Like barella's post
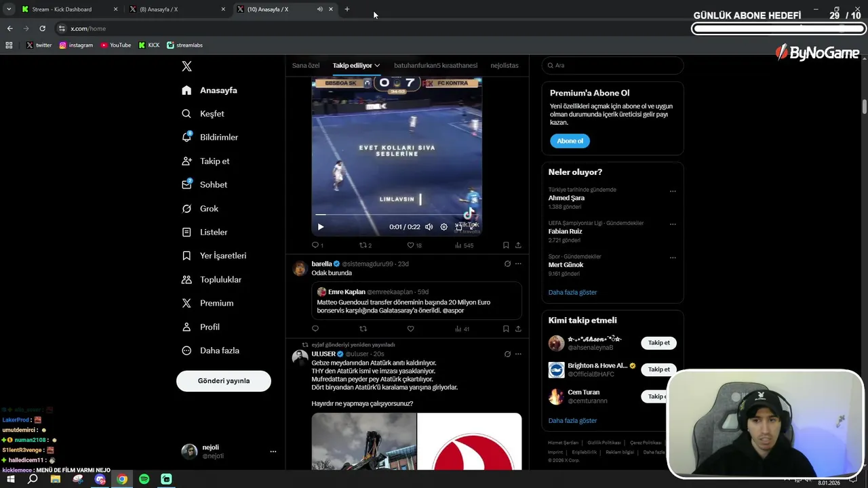Image resolution: width=868 pixels, height=488 pixels. (x=410, y=329)
